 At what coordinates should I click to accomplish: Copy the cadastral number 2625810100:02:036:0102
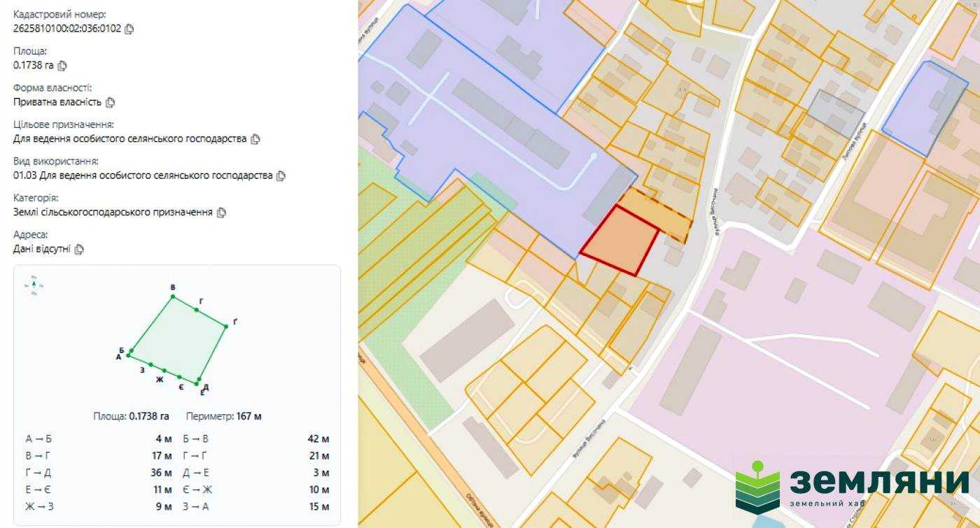(x=129, y=29)
